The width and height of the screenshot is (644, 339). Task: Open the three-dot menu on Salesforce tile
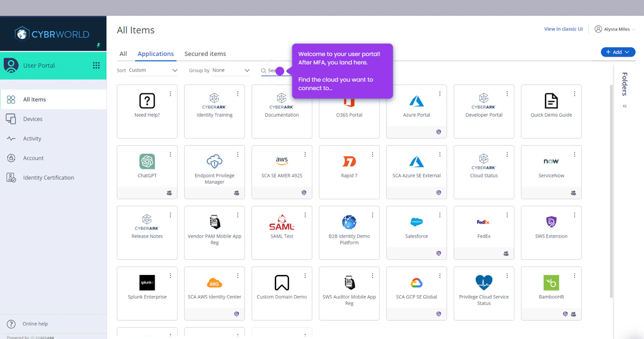(440, 215)
